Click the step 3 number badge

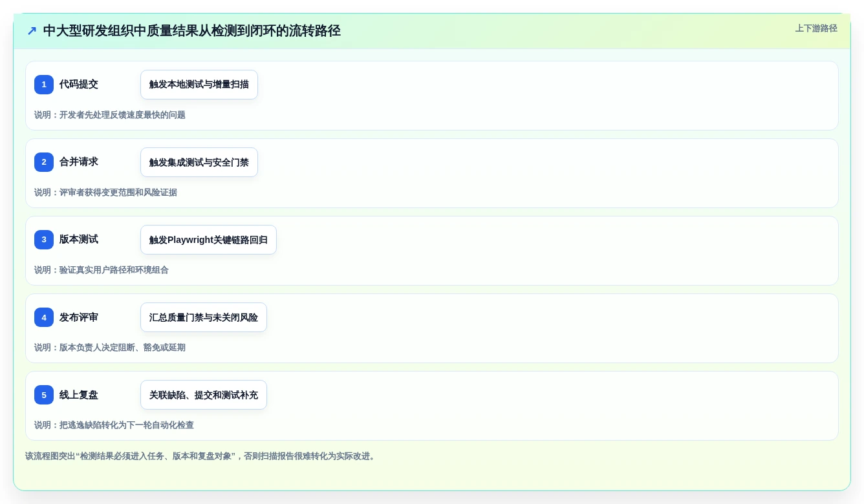tap(44, 240)
